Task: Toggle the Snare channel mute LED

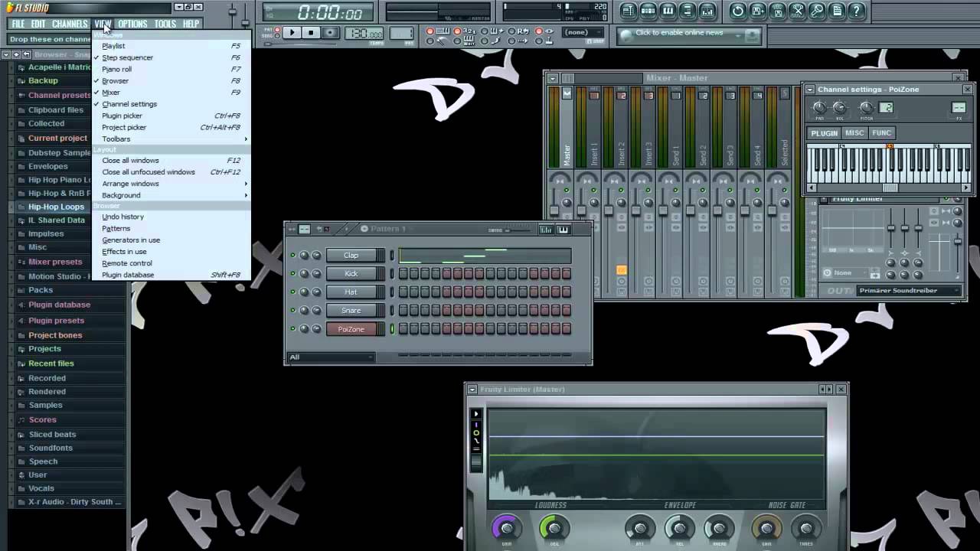Action: pos(292,311)
